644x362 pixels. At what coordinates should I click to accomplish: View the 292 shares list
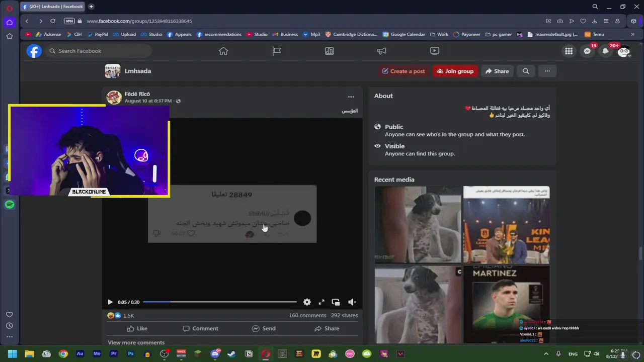pyautogui.click(x=344, y=315)
